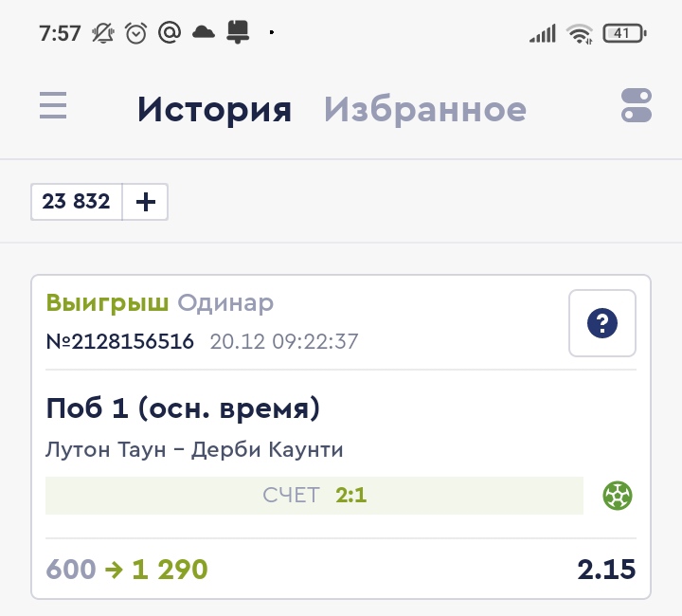Screen dimensions: 682x616
Task: Open bet help question mark icon
Action: tap(602, 324)
